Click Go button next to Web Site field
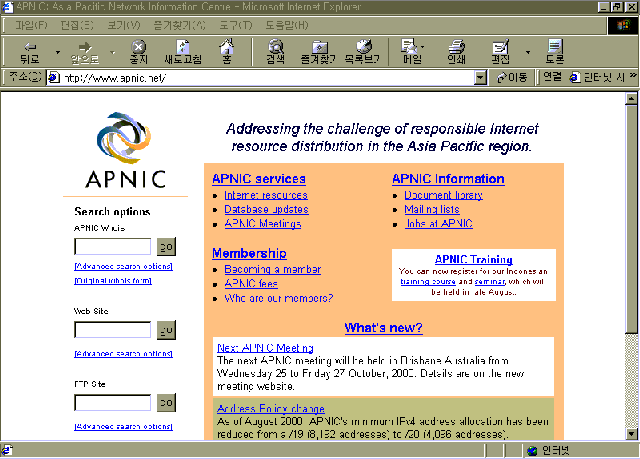 tap(167, 330)
